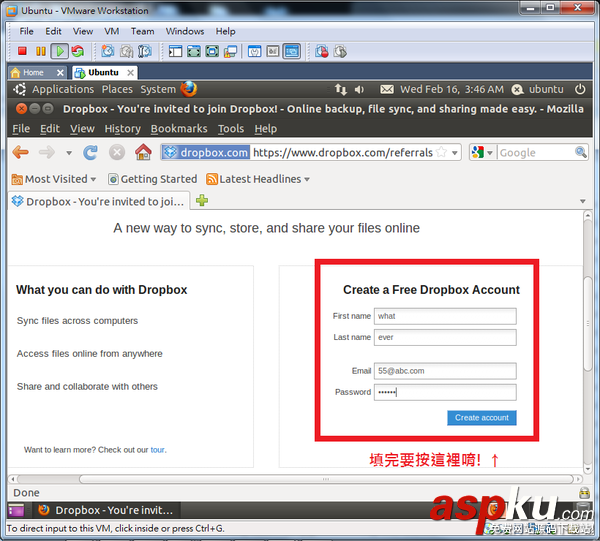Viewport: 600px width, 541px height.
Task: Bookmark this page with star icon
Action: pos(441,152)
